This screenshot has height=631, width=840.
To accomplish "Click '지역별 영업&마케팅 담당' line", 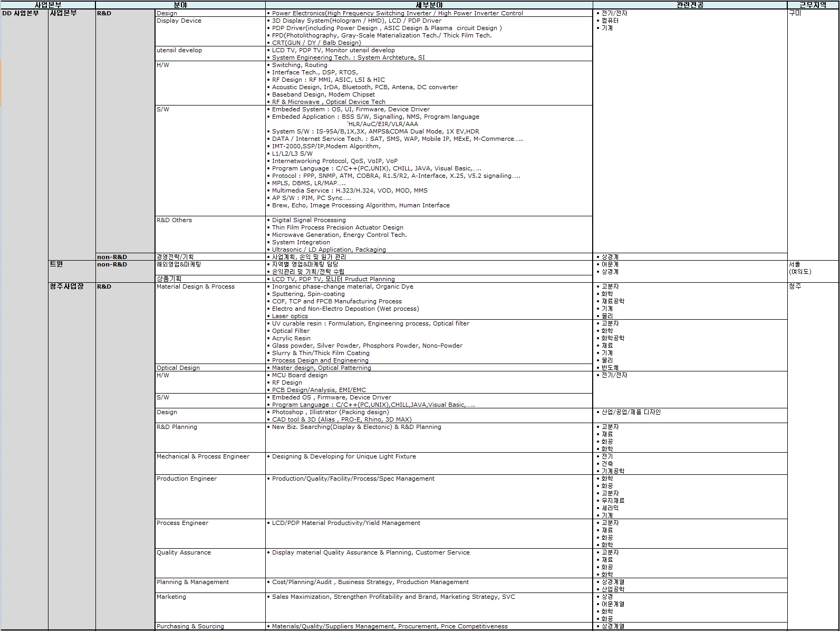I will click(x=303, y=264).
